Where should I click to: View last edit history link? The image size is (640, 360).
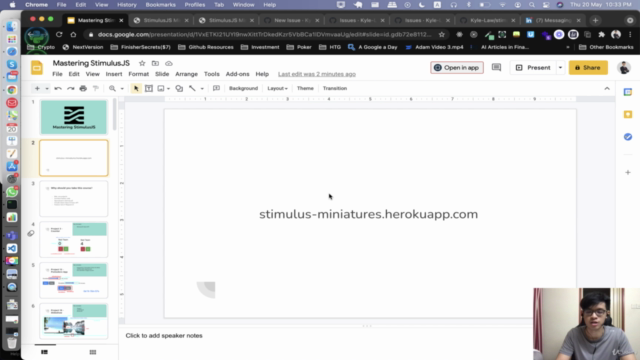click(317, 74)
